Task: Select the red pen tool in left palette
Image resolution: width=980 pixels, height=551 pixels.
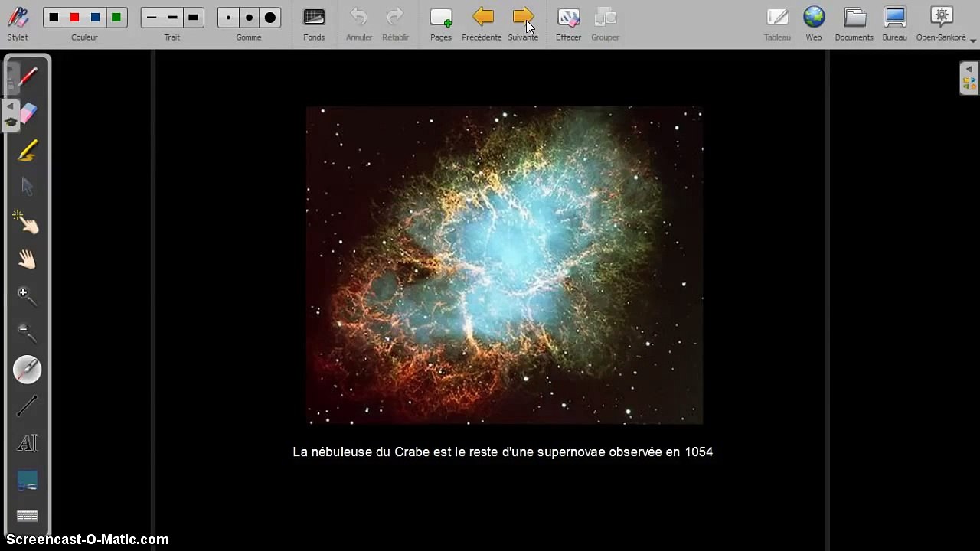Action: tap(28, 76)
